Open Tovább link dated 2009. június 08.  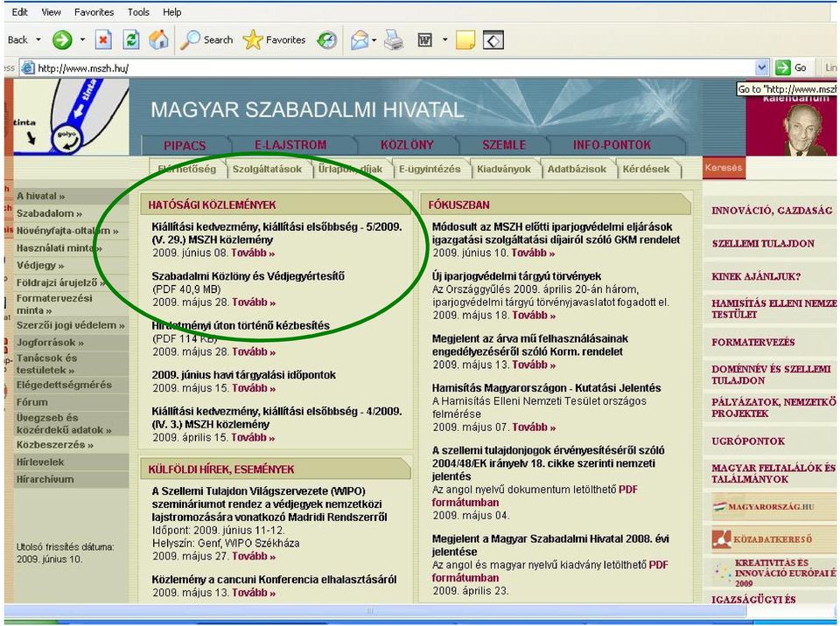pos(253,253)
